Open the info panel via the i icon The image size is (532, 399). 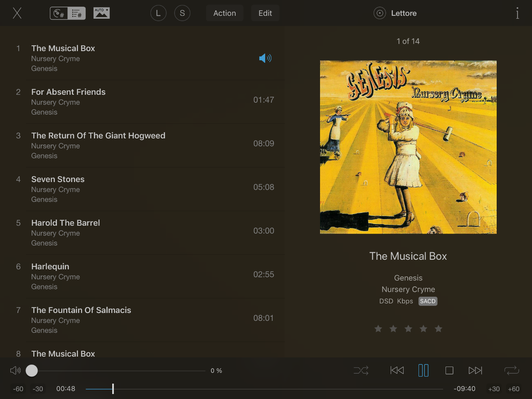[517, 13]
